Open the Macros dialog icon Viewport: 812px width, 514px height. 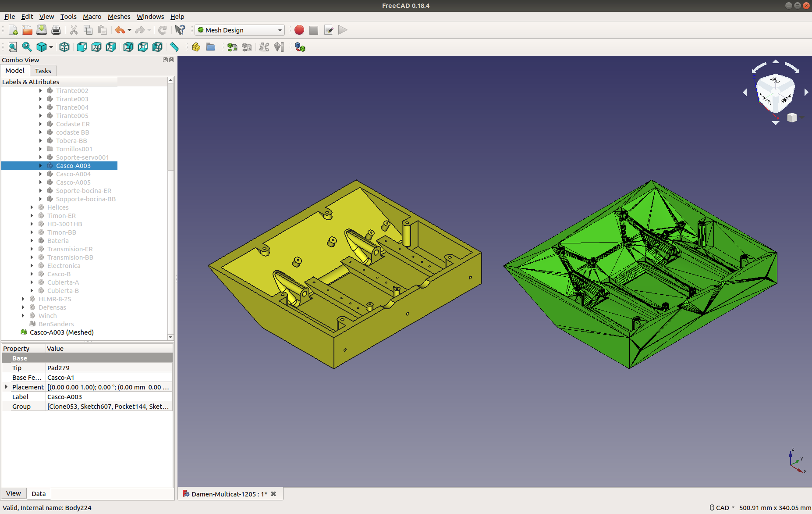click(x=328, y=30)
